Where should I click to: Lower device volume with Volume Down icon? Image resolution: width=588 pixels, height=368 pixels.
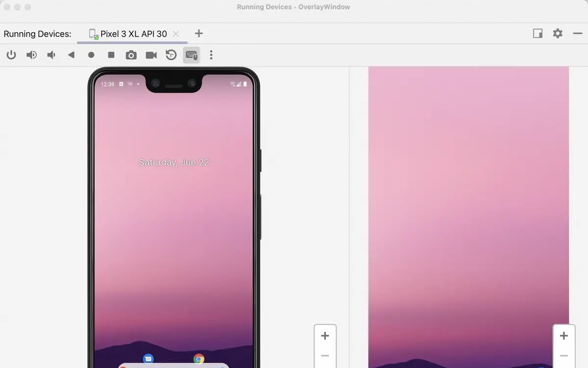[x=51, y=55]
